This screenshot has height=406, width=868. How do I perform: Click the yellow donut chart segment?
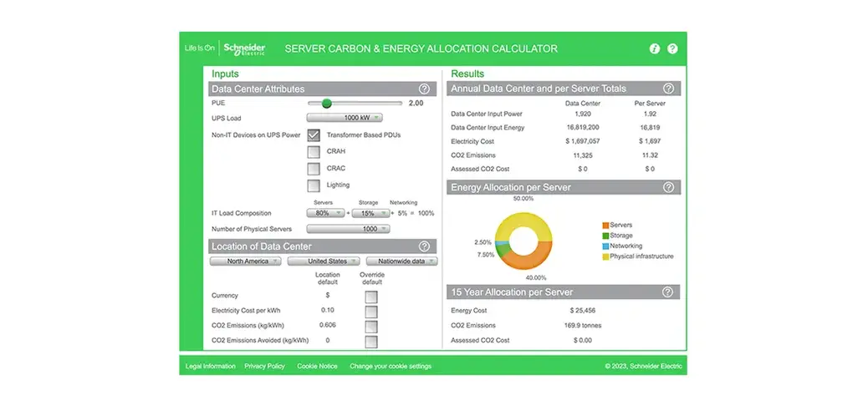click(523, 219)
